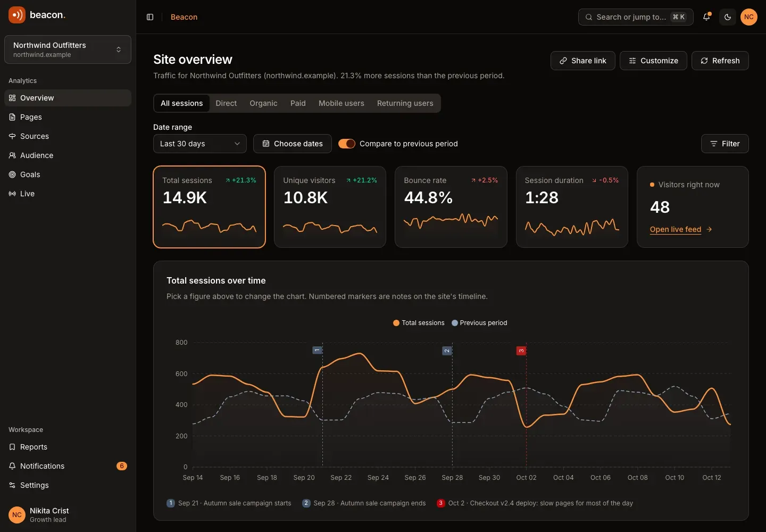Viewport: 766px width, 532px height.
Task: Open the Choose dates picker
Action: click(x=293, y=144)
